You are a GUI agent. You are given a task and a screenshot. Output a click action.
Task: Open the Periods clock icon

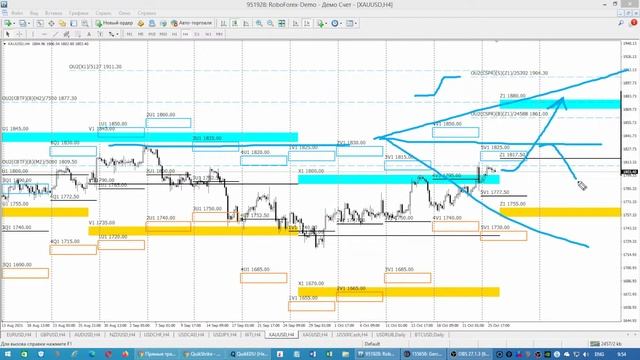pyautogui.click(x=335, y=24)
